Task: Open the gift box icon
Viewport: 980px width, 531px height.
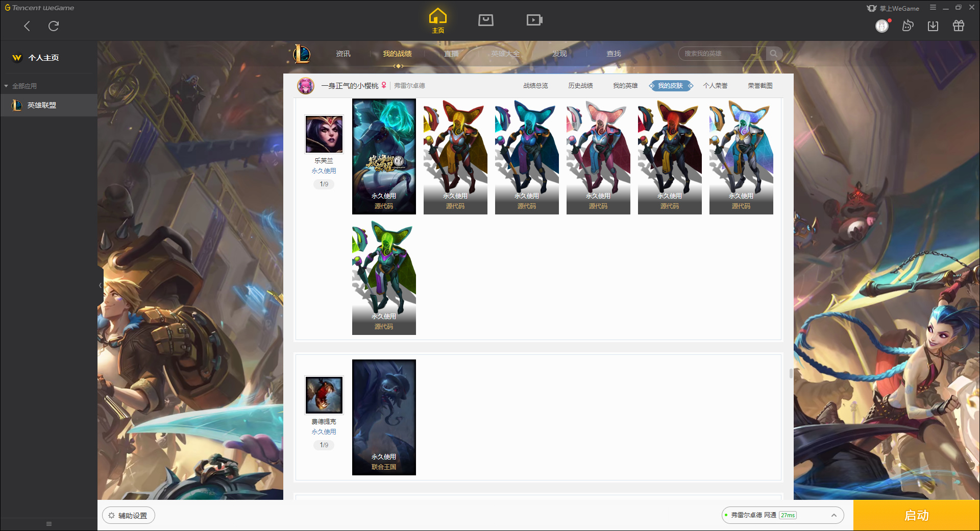Action: (959, 26)
